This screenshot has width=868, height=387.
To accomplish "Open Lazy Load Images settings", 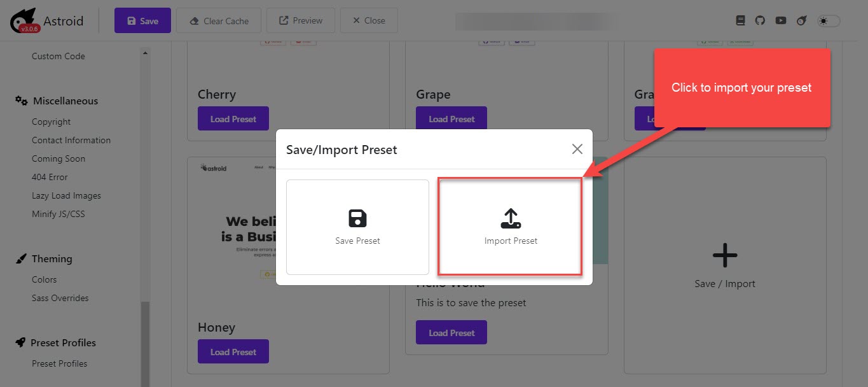I will [x=67, y=195].
